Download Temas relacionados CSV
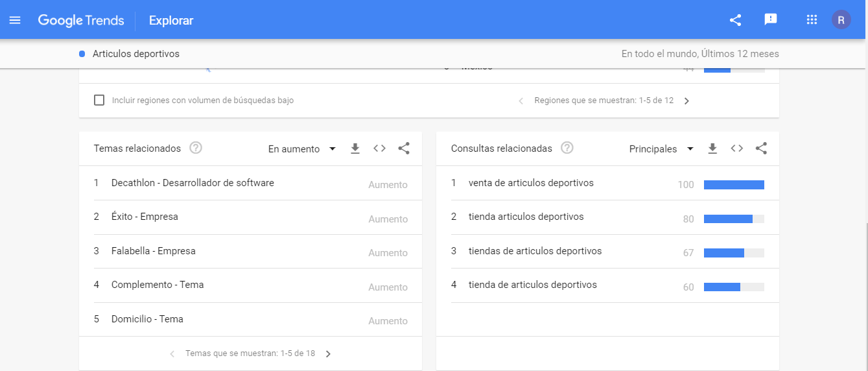Image resolution: width=868 pixels, height=371 pixels. point(355,149)
